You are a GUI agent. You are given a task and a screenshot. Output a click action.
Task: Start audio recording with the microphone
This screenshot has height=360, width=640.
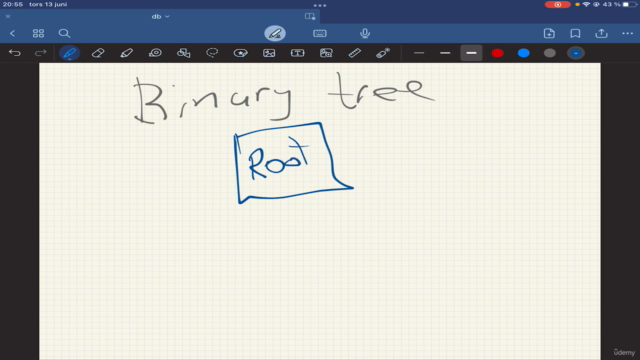[x=365, y=33]
